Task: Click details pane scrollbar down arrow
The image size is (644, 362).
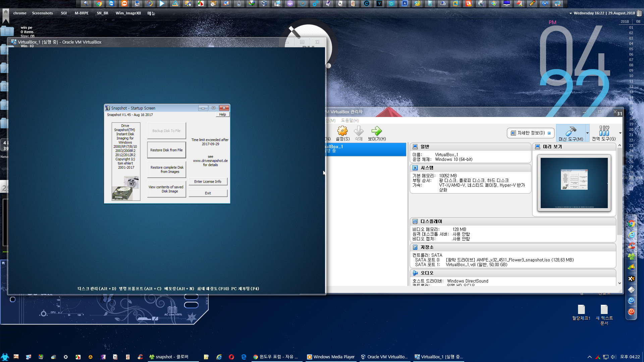Action: [620, 283]
